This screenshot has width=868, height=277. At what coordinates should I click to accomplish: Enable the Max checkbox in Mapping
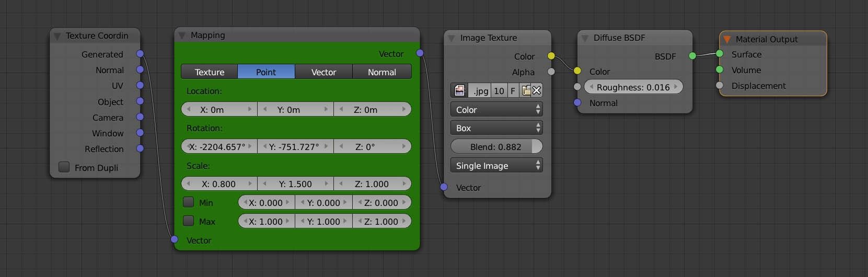tap(189, 221)
